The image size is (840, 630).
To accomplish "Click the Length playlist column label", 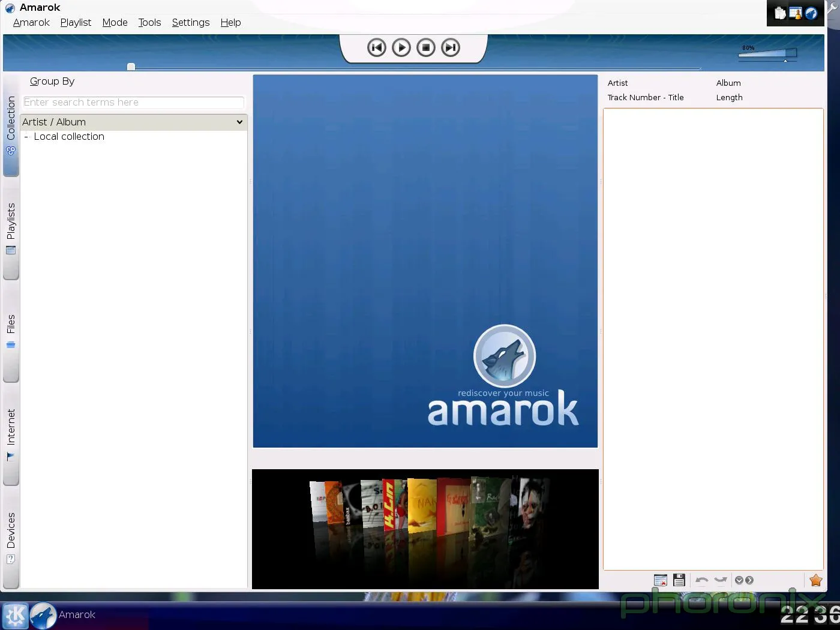I will (x=729, y=97).
